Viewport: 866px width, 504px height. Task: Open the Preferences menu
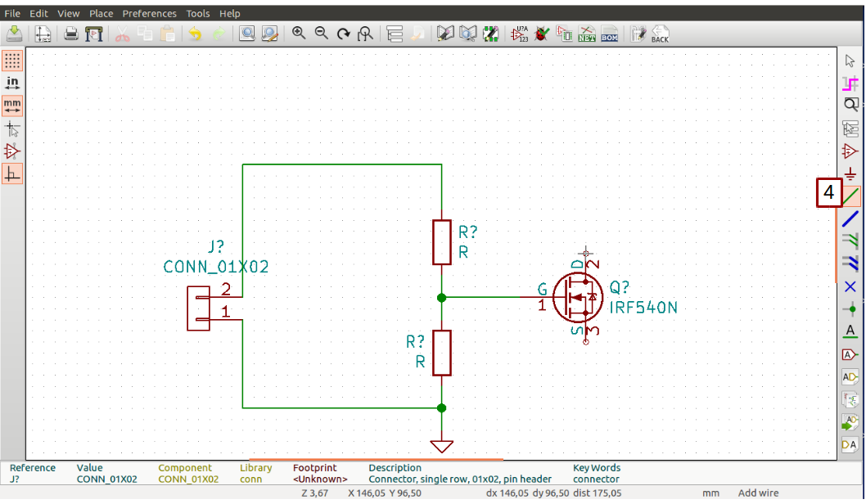coord(150,13)
